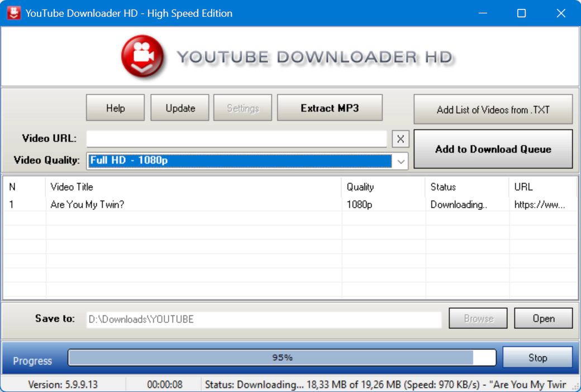This screenshot has height=392, width=581.
Task: Click Version: 5.9.9.13 in status bar
Action: (63, 385)
